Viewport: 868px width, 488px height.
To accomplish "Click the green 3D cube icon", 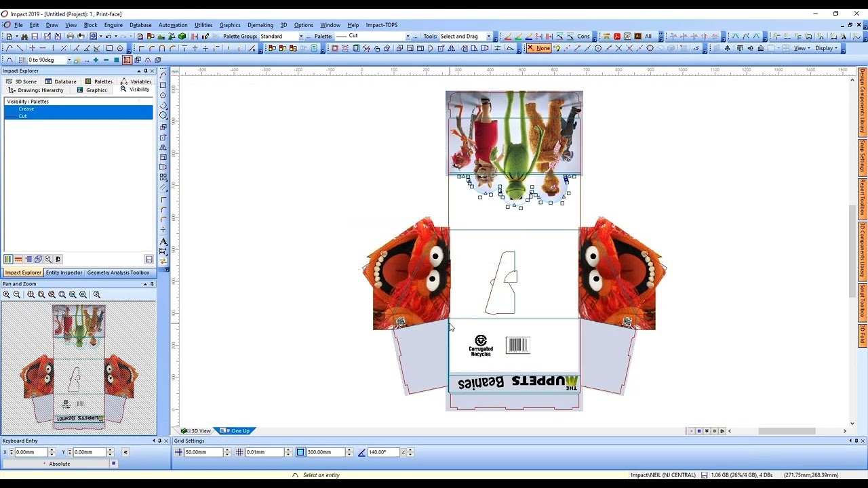I will 182,36.
